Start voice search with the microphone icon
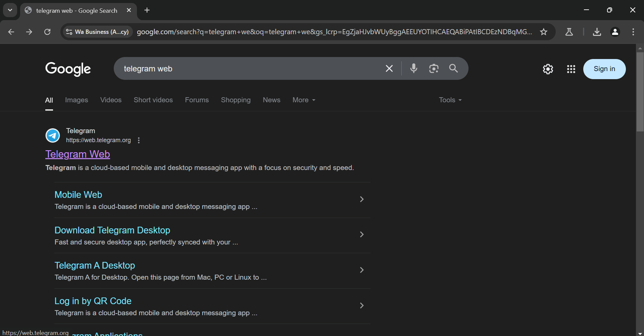644x336 pixels. point(414,68)
